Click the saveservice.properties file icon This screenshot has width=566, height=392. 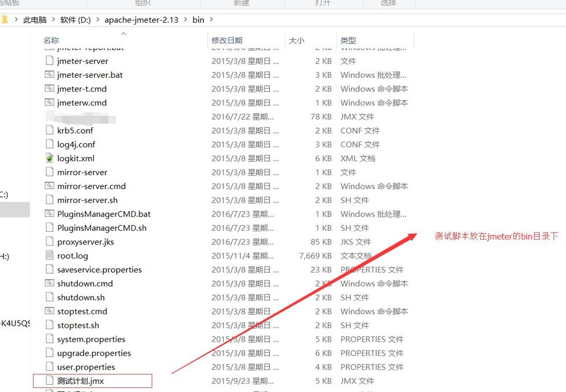click(x=49, y=269)
